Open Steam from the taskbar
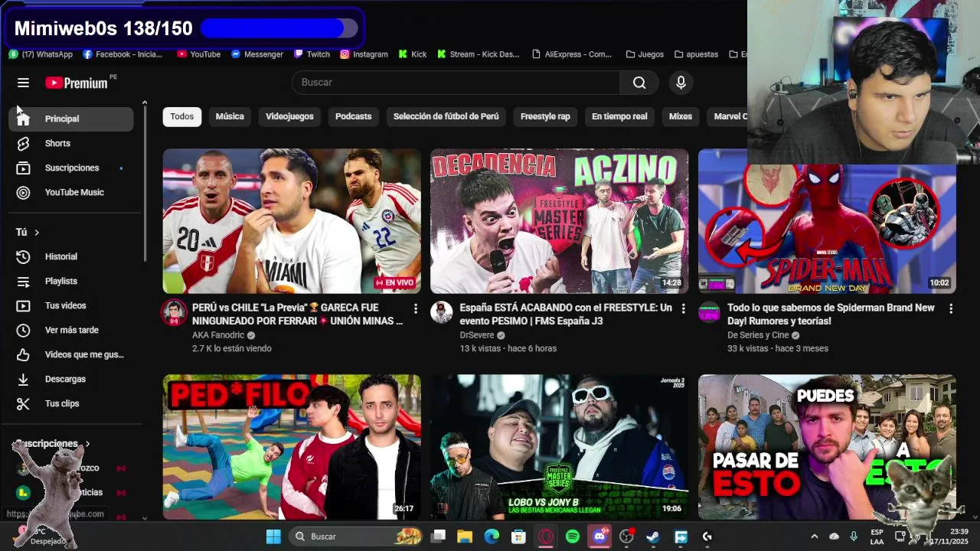This screenshot has width=980, height=551. pos(652,536)
